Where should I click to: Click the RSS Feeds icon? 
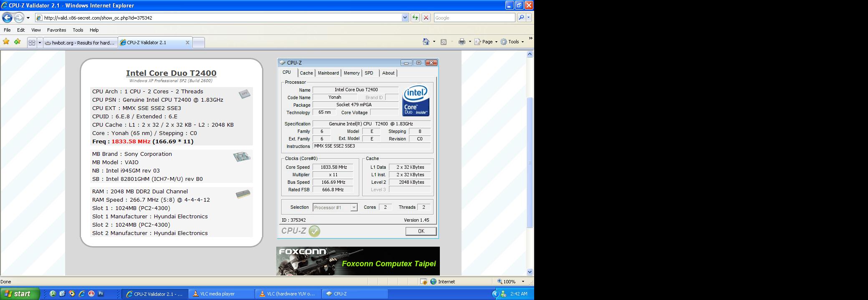pyautogui.click(x=444, y=42)
